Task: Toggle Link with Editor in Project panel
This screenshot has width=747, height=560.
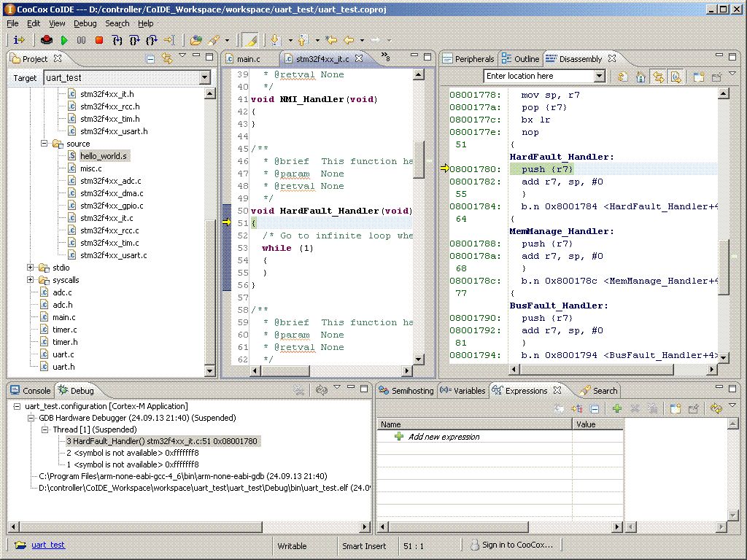Action: [166, 59]
